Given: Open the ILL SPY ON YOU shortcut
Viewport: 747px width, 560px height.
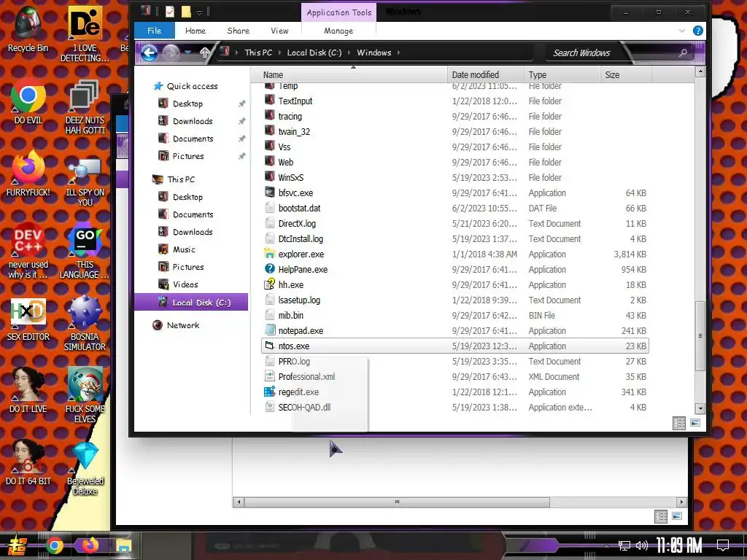Looking at the screenshot, I should (85, 181).
